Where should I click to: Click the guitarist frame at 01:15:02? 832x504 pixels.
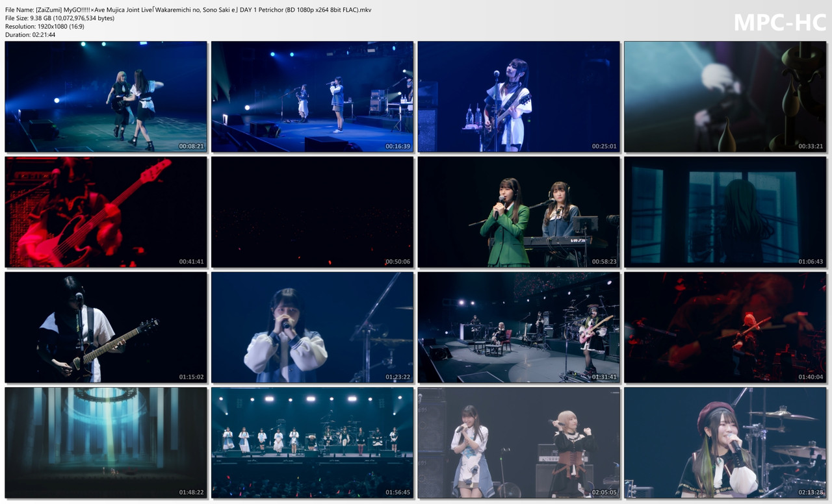tap(106, 327)
